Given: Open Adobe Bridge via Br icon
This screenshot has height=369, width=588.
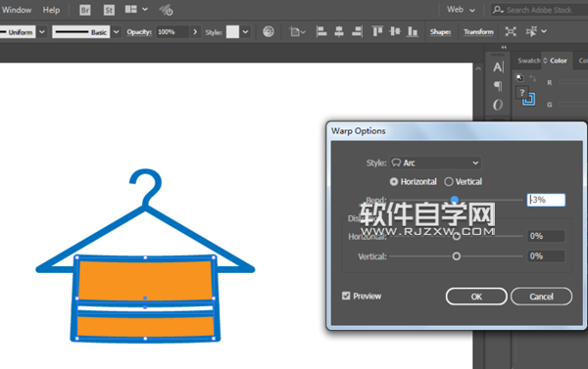Looking at the screenshot, I should 85,10.
